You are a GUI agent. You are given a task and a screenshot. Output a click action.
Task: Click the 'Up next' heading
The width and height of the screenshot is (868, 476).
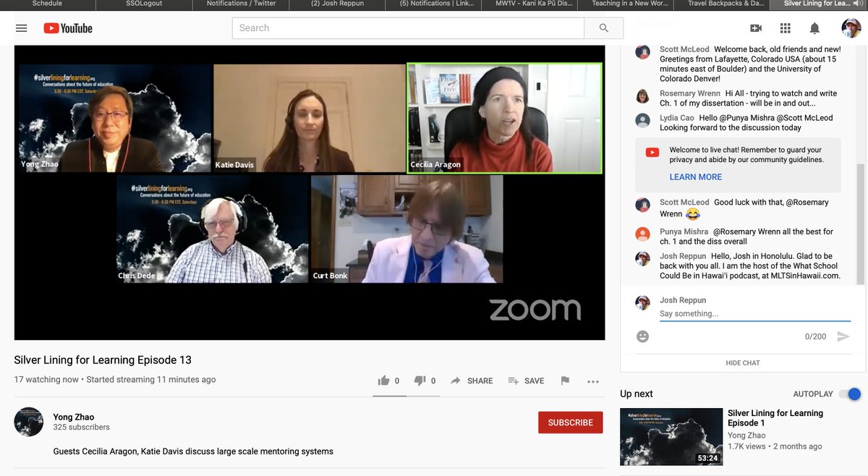pyautogui.click(x=637, y=394)
